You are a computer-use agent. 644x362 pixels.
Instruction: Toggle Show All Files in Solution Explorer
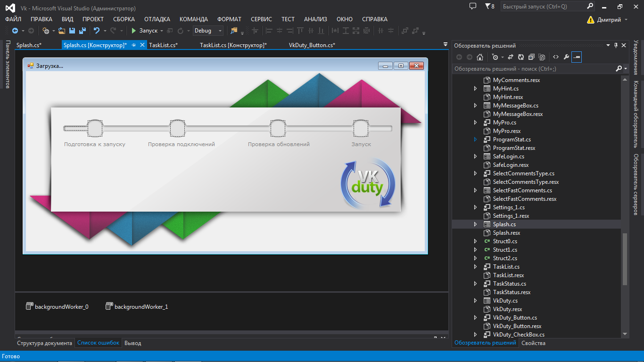542,57
